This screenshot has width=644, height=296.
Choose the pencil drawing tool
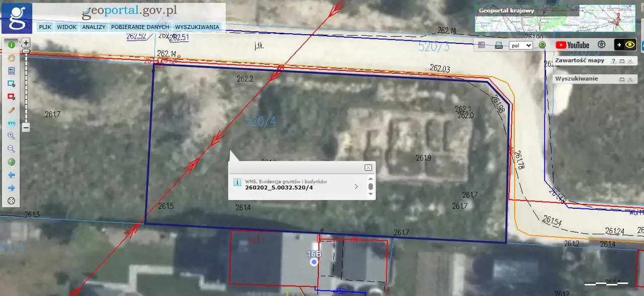click(x=11, y=110)
